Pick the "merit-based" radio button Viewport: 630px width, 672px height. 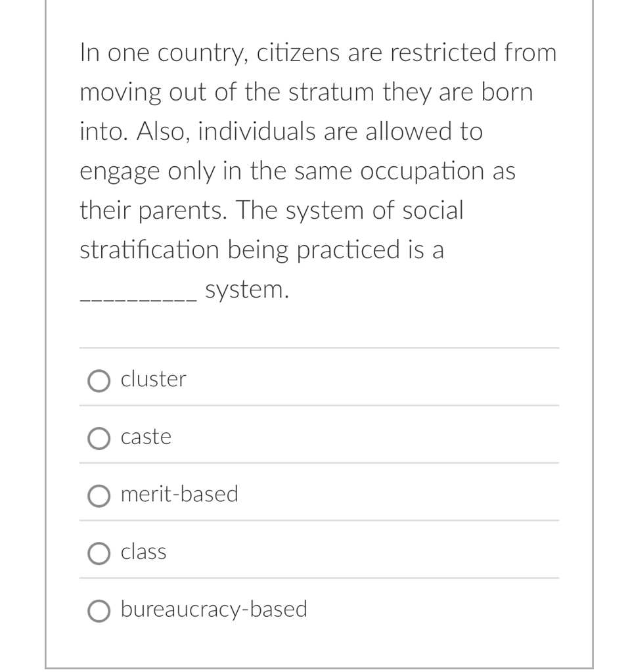(99, 495)
